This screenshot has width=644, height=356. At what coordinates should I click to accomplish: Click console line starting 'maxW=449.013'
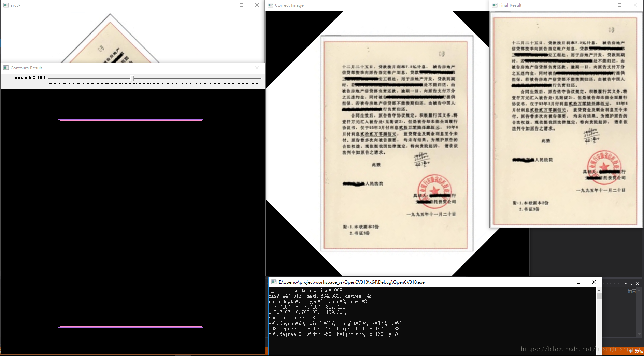coord(320,296)
